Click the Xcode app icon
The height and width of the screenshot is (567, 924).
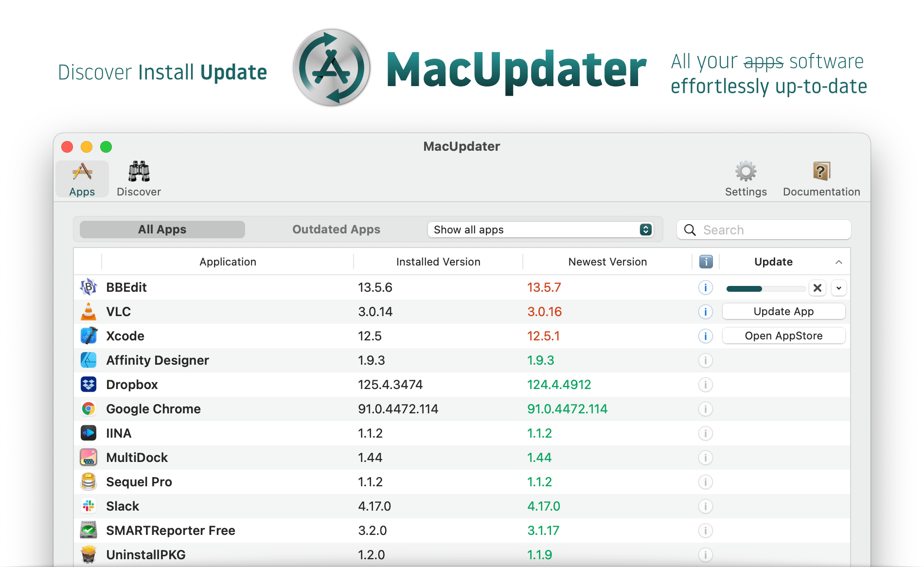coord(89,336)
